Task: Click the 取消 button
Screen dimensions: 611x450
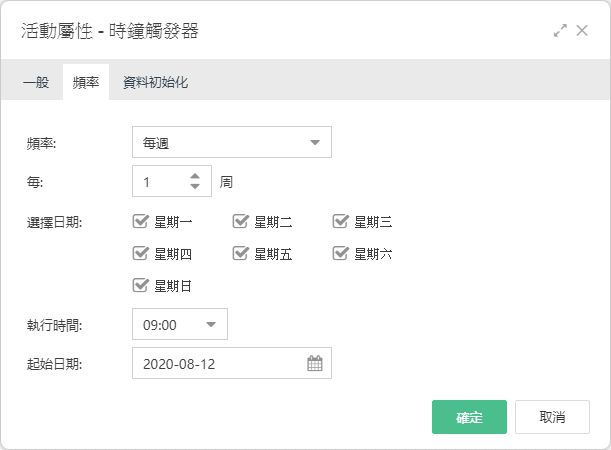Action: [552, 417]
